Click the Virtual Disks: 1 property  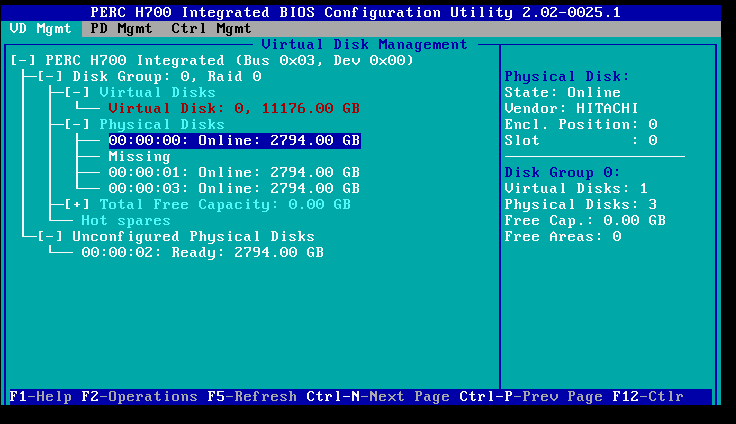576,188
